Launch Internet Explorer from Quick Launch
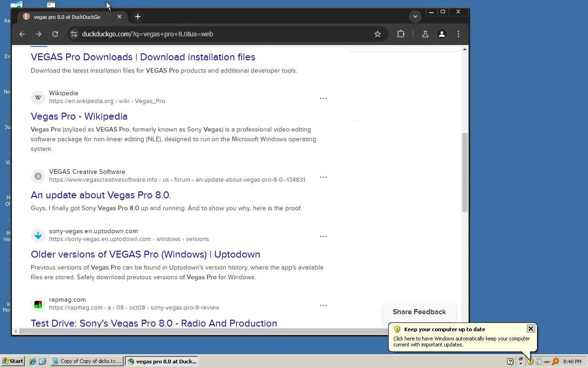Screen dimensions: 588x368 point(33,362)
